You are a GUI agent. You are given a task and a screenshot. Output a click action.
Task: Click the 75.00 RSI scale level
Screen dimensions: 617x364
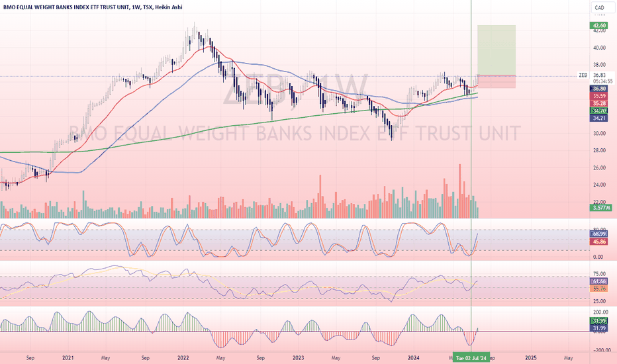point(599,274)
